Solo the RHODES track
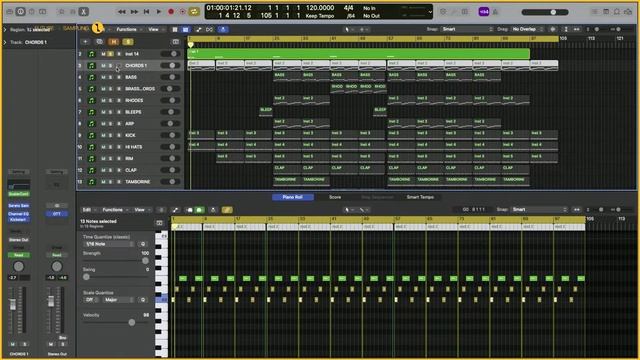The width and height of the screenshot is (640, 360). (x=111, y=100)
